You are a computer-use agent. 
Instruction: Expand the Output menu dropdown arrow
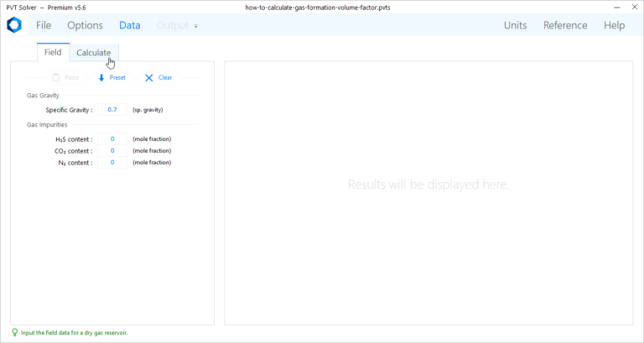point(196,26)
